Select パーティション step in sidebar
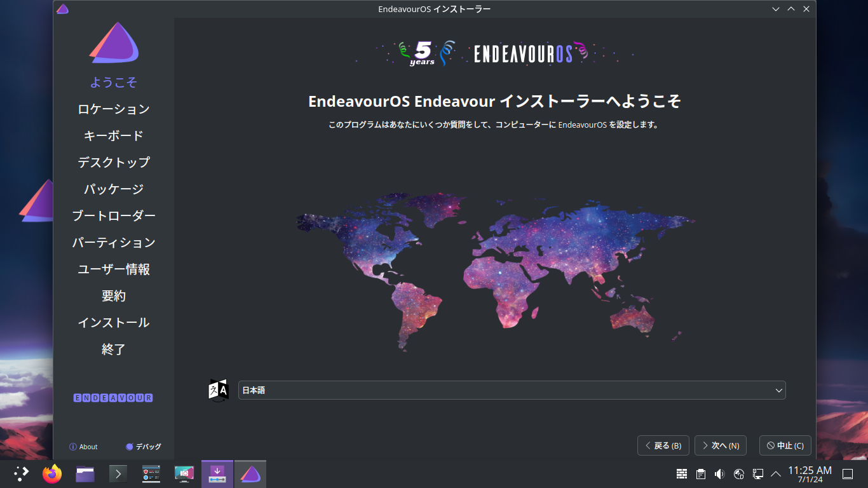The width and height of the screenshot is (868, 488). [x=114, y=243]
